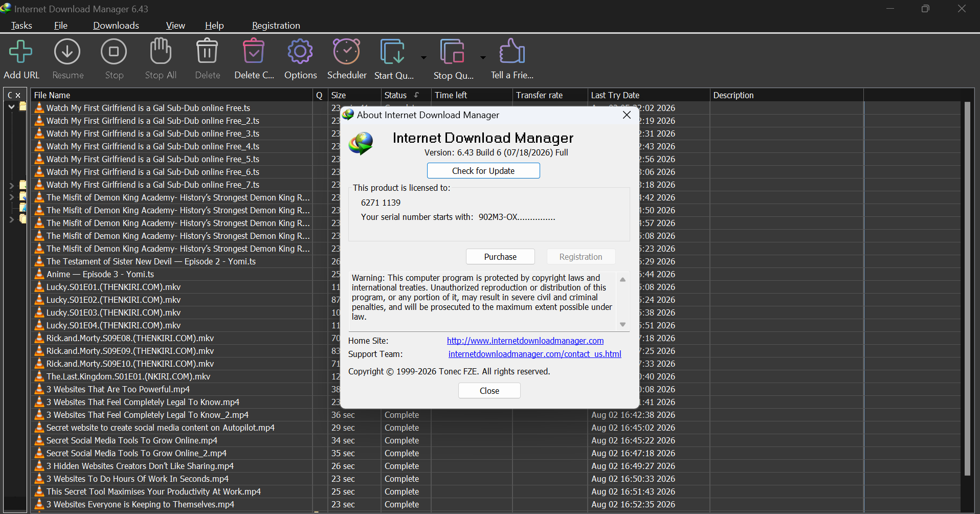Click VLC icon of Lucky.S01E01 file
This screenshot has width=980, height=514.
click(x=39, y=287)
